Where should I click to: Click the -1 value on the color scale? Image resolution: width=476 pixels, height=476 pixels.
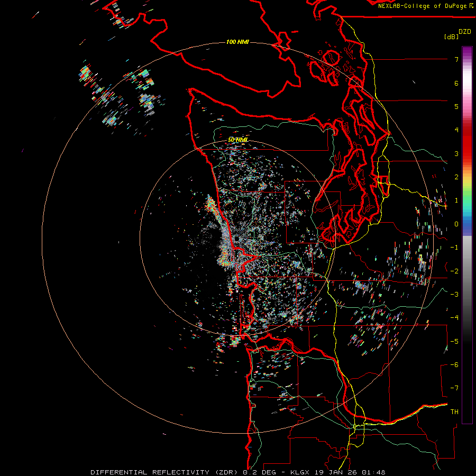click(454, 248)
